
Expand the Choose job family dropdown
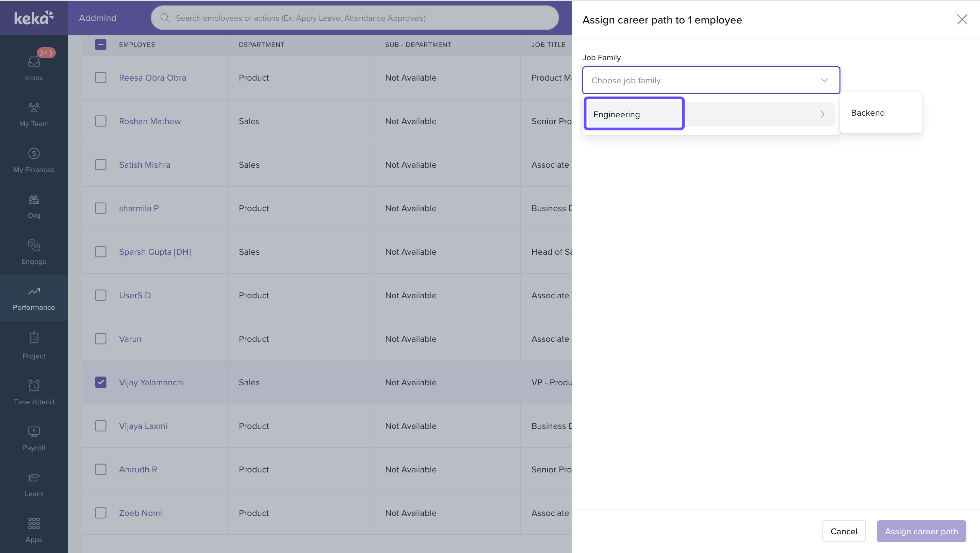pyautogui.click(x=710, y=80)
